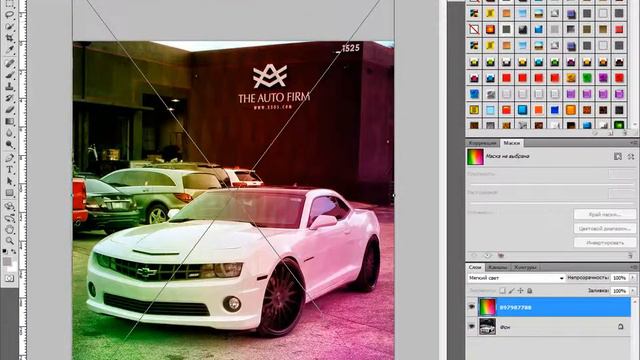
Task: Switch to the Слои tab
Action: click(475, 267)
